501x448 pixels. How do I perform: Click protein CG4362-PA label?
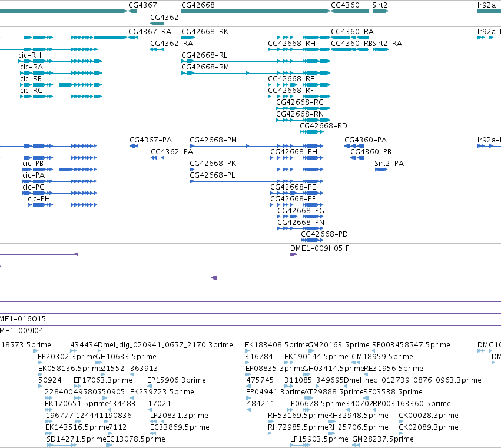pos(172,152)
